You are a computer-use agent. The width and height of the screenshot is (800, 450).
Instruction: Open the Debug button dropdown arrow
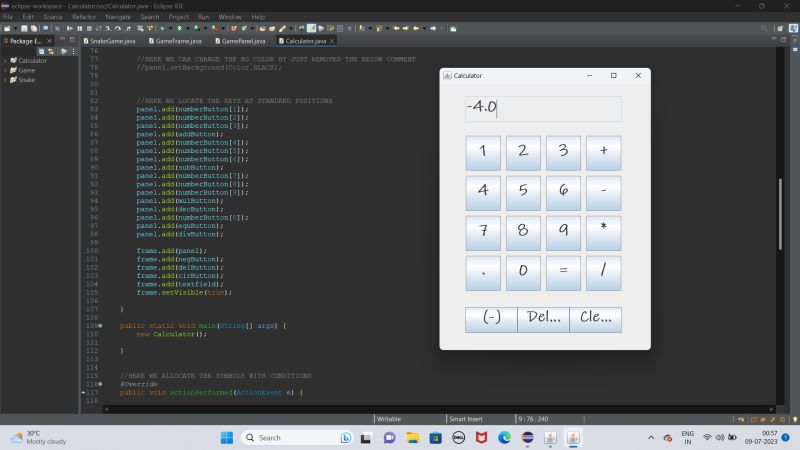coord(170,29)
